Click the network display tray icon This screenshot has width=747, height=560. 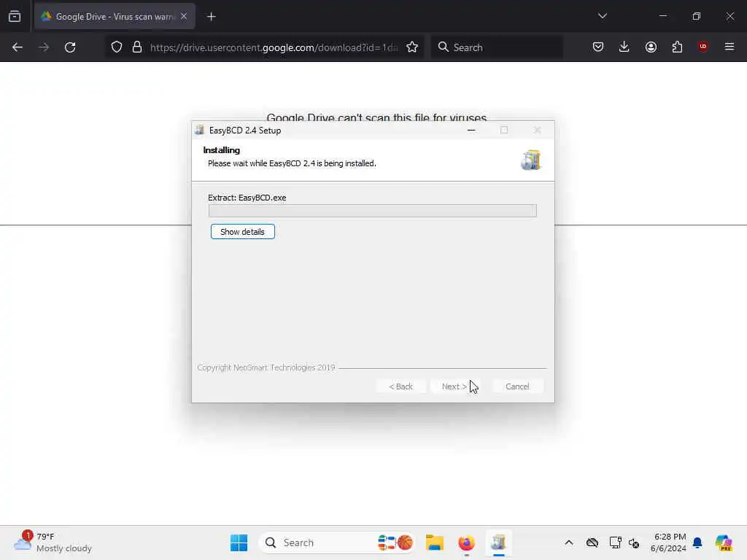point(615,542)
